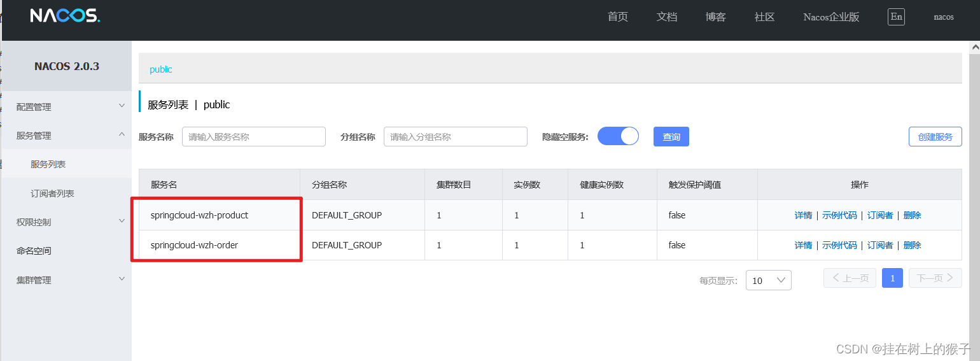This screenshot has width=980, height=361.
Task: Expand the 权限控制 menu chevron
Action: 122,221
